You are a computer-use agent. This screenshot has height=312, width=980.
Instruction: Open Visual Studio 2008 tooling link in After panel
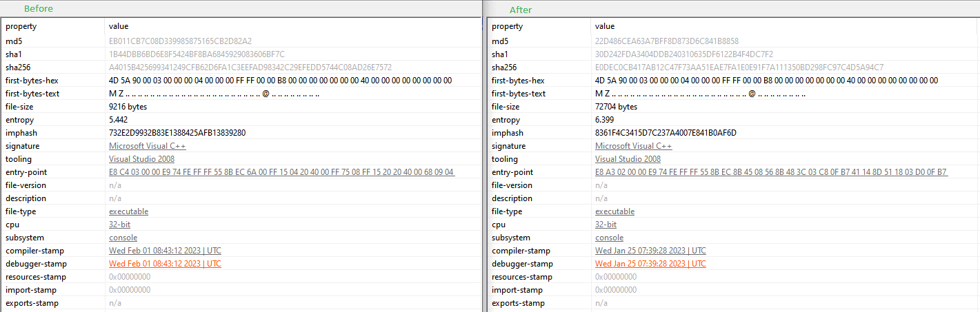click(629, 159)
